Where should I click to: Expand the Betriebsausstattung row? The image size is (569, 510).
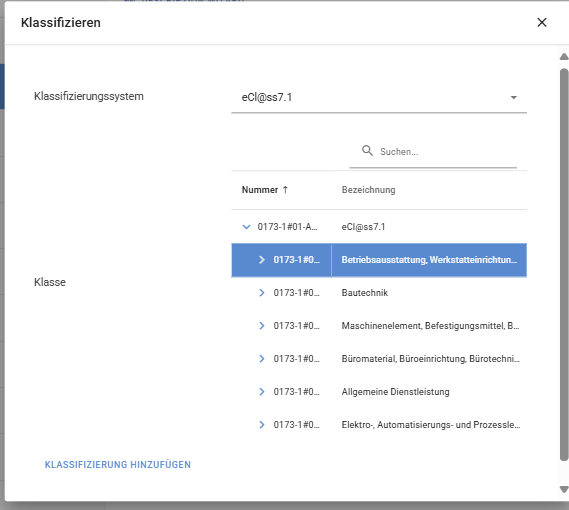[262, 260]
